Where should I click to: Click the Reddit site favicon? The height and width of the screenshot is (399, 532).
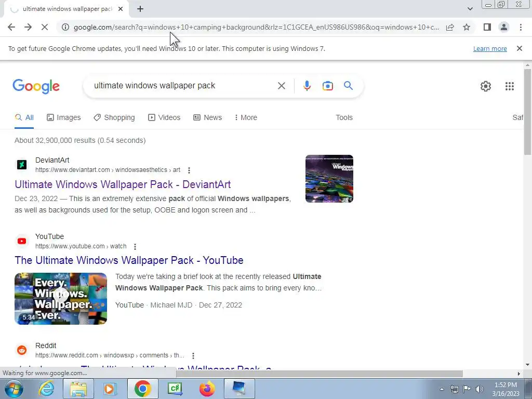tap(22, 350)
